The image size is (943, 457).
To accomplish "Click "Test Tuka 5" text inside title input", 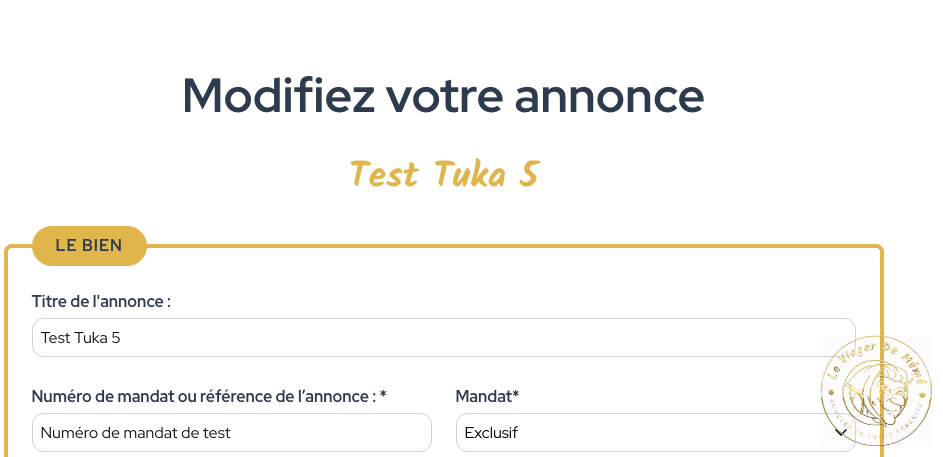I will click(x=81, y=337).
